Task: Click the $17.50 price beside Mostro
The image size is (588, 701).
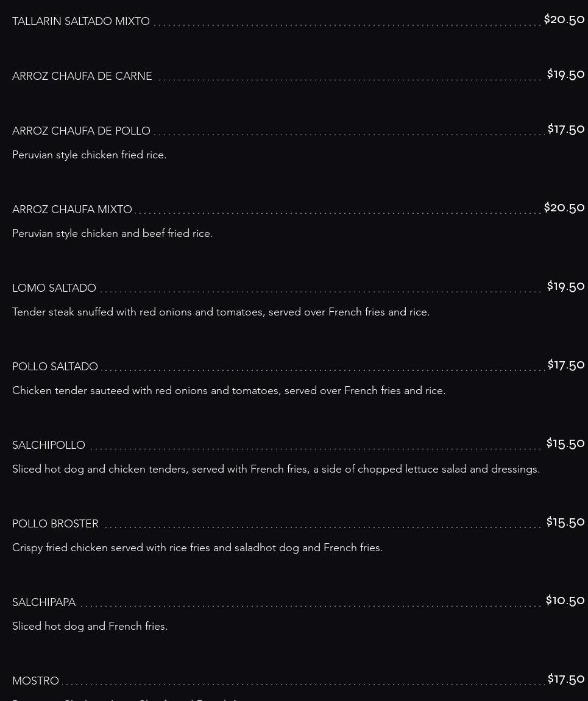Action: click(x=566, y=678)
